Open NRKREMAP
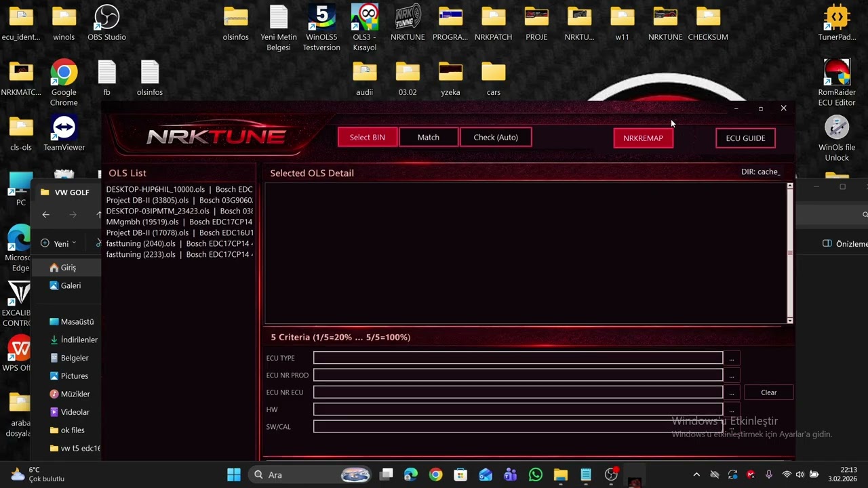 pos(643,138)
